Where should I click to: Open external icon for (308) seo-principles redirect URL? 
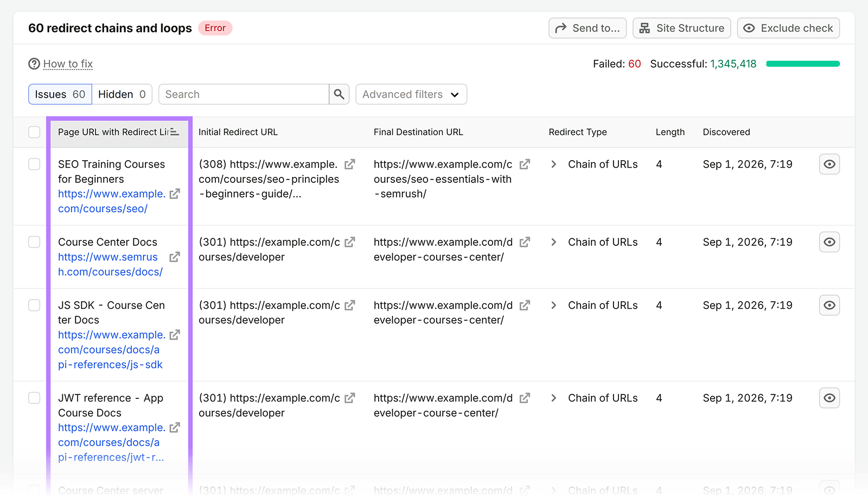coord(350,164)
